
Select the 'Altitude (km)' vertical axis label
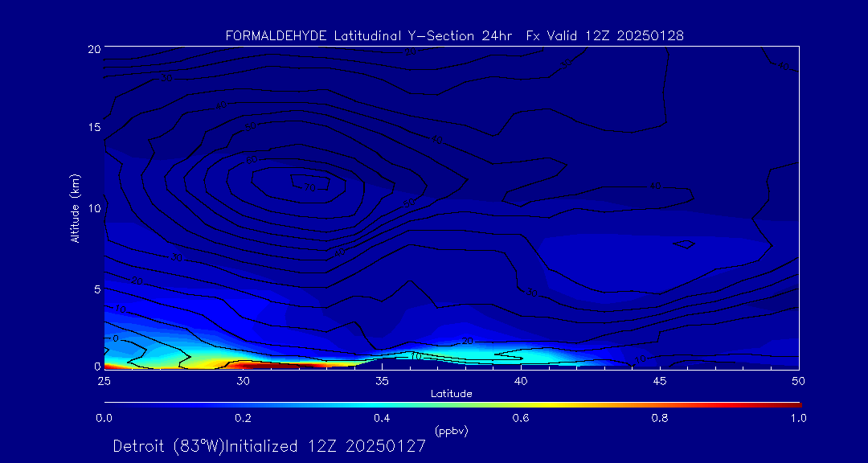75,207
